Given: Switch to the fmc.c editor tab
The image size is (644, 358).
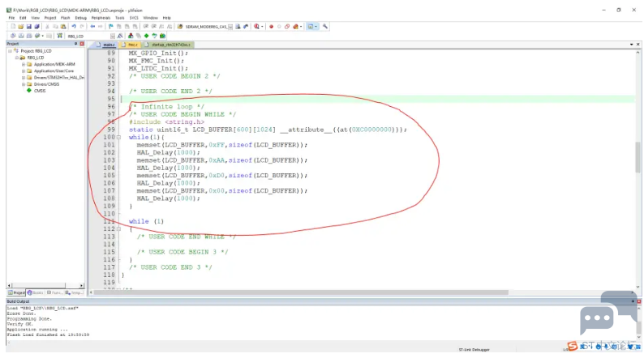Looking at the screenshot, I should [x=131, y=45].
